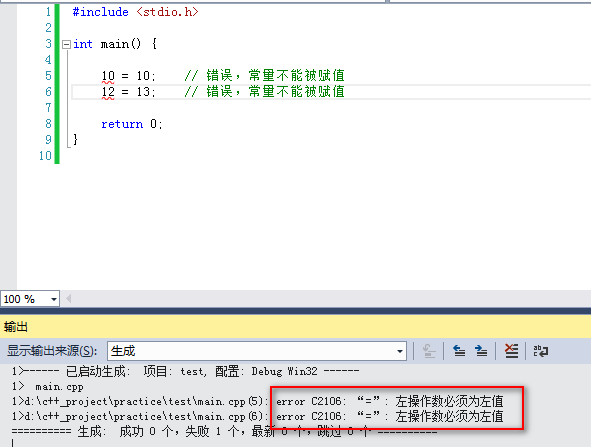Select the 输出 panel title bar
The height and width of the screenshot is (447, 591).
click(296, 326)
